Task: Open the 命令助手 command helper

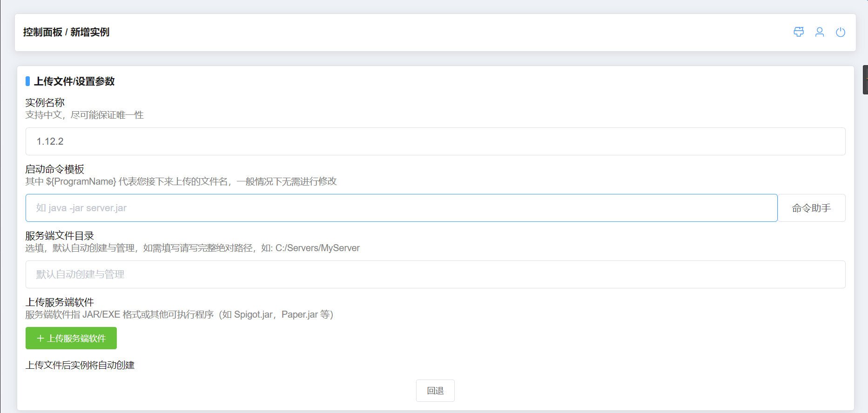Action: click(811, 208)
